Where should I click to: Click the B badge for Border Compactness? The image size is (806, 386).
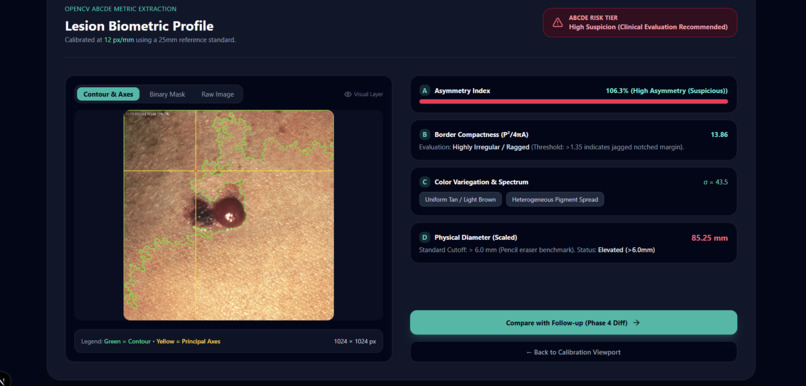pyautogui.click(x=424, y=135)
